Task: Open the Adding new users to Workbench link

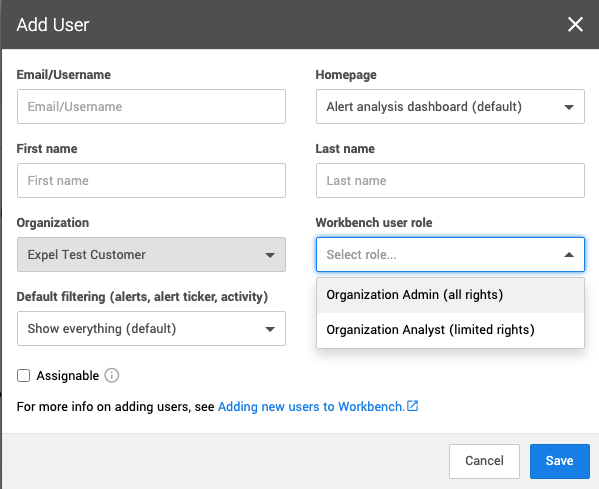Action: pyautogui.click(x=311, y=406)
